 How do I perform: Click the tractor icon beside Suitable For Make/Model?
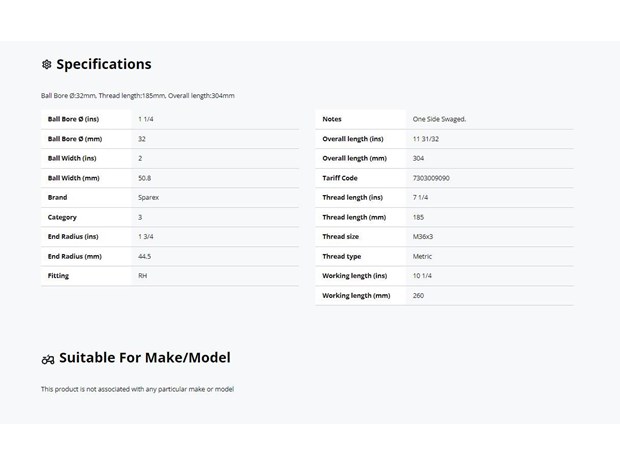[x=48, y=359]
